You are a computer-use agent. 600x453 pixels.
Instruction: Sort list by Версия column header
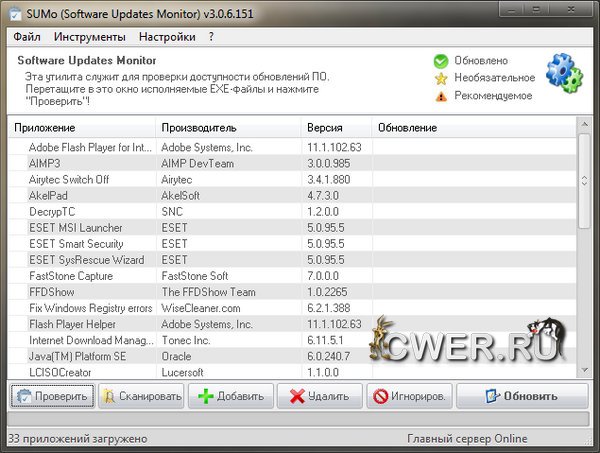[x=336, y=128]
